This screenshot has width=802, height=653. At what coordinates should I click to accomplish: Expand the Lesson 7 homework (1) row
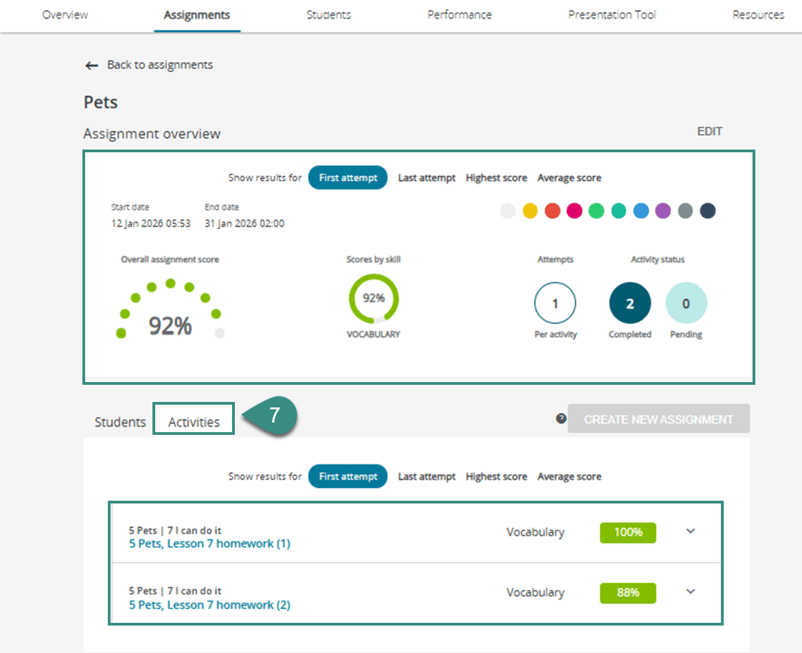(690, 532)
